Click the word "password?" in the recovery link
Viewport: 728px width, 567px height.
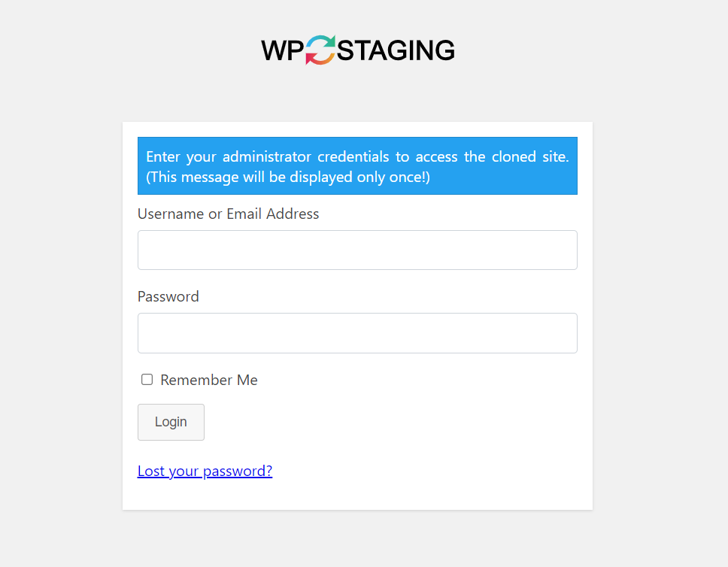pos(238,471)
